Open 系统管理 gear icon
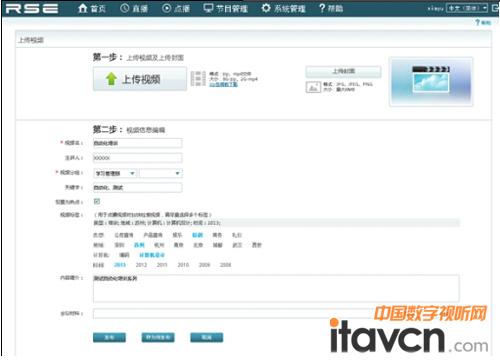The width and height of the screenshot is (500, 361). [266, 8]
